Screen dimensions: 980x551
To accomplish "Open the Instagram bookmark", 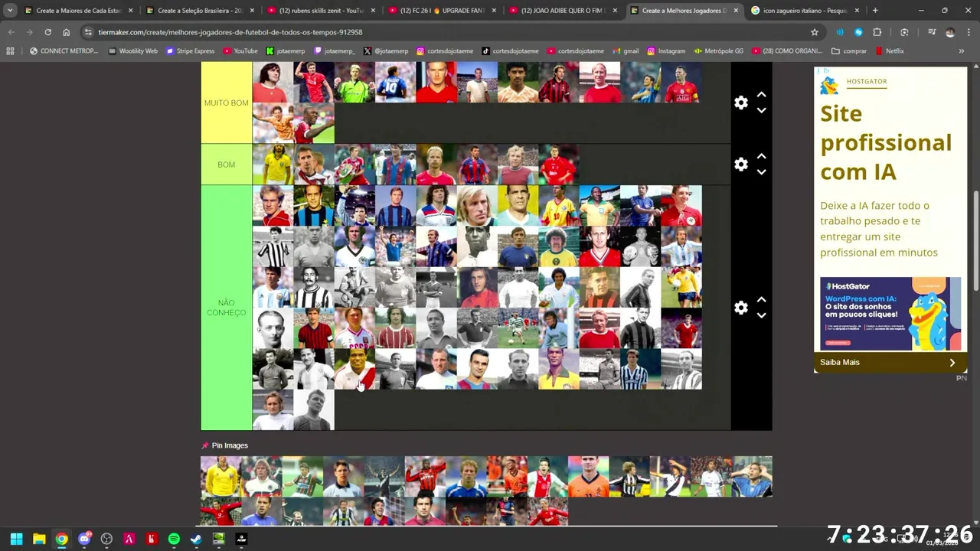I will [x=666, y=51].
